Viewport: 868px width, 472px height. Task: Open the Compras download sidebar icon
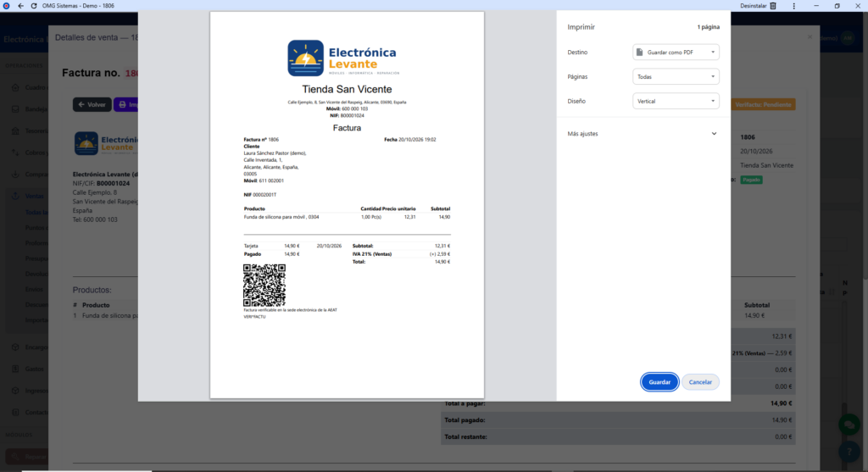pyautogui.click(x=15, y=175)
